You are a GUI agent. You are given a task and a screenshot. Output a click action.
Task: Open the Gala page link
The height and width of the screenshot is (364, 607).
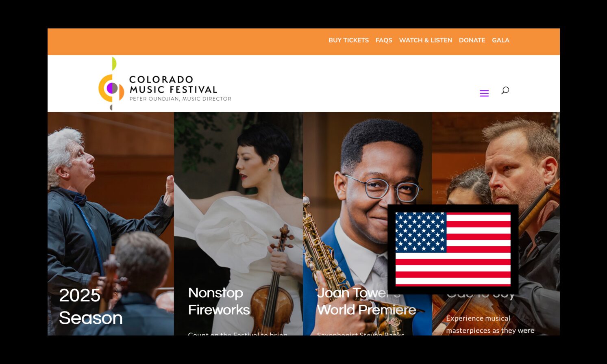click(x=500, y=40)
